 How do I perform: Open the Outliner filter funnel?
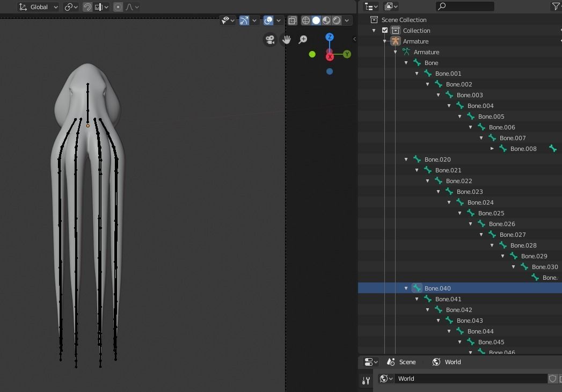pyautogui.click(x=556, y=6)
